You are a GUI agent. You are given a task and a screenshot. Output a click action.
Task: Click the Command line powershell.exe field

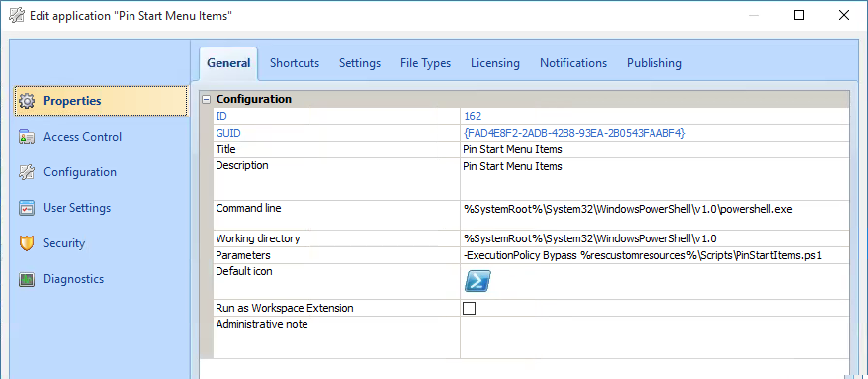click(654, 215)
